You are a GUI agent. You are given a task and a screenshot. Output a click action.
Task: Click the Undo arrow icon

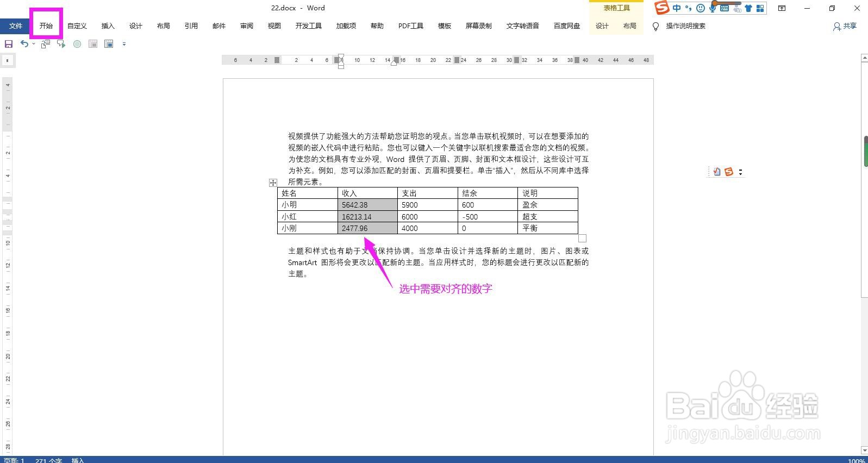click(x=24, y=43)
